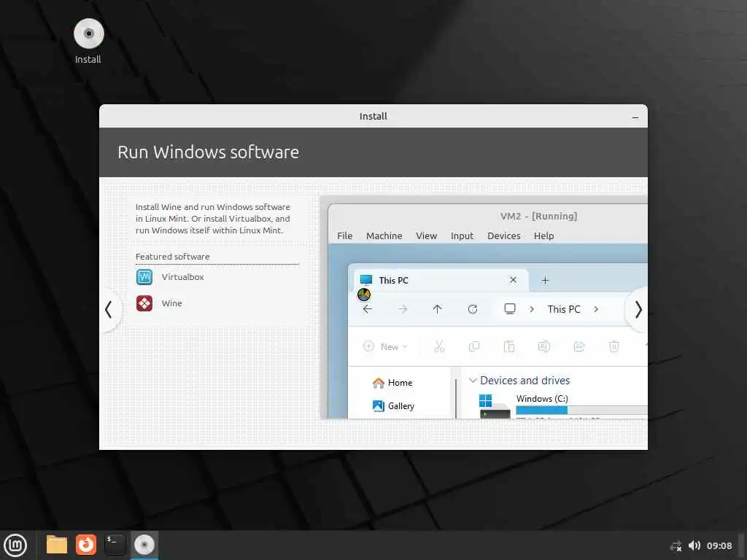Click the Virtualbox icon in Featured software
The image size is (747, 560).
coord(144,277)
